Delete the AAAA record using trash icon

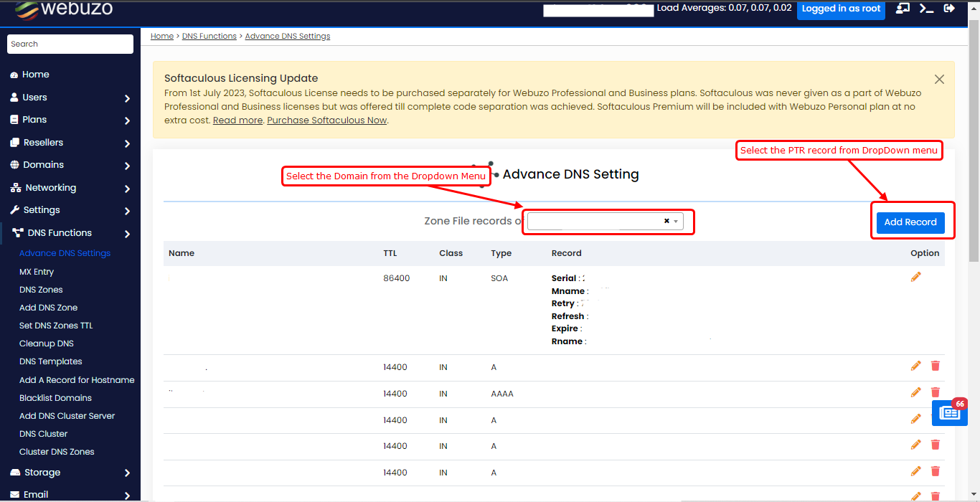pyautogui.click(x=935, y=392)
